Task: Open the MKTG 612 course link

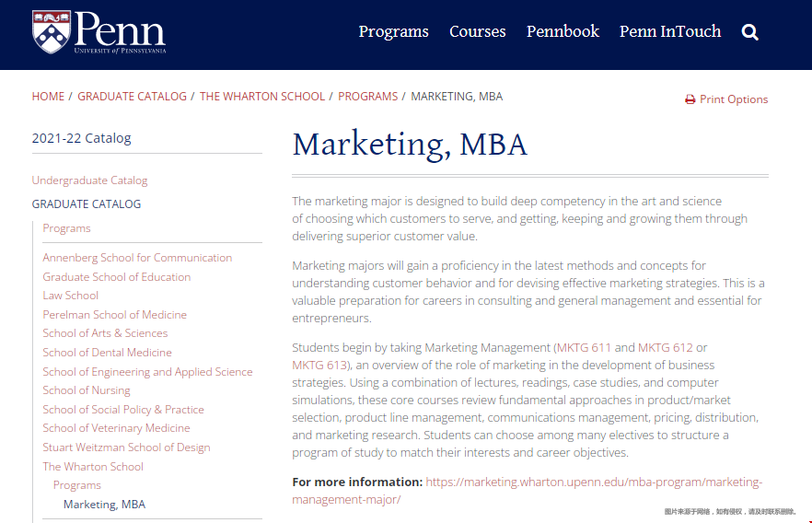Action: 665,347
